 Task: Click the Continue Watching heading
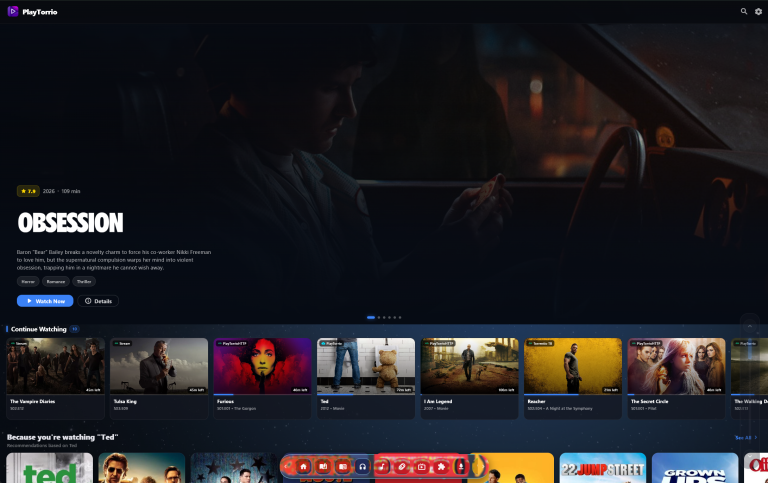(x=39, y=329)
